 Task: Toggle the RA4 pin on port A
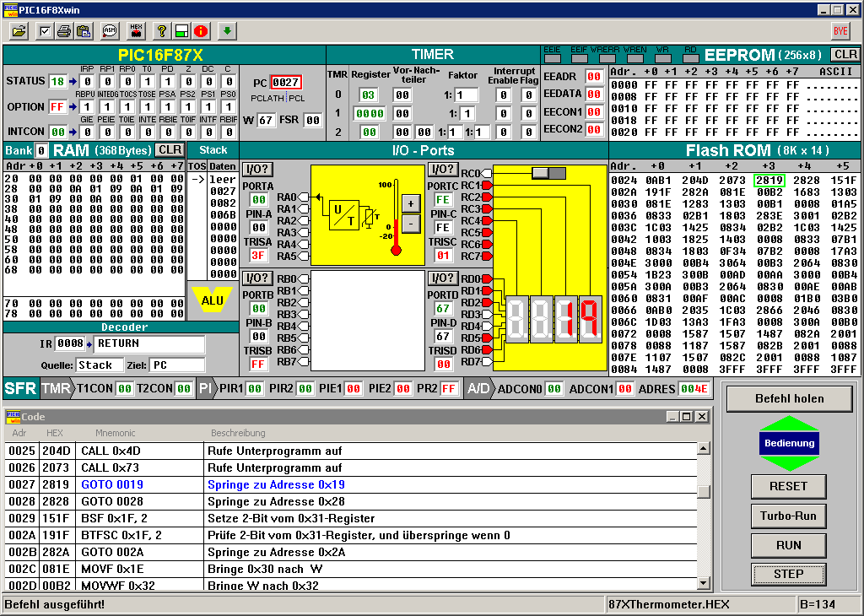pyautogui.click(x=304, y=245)
